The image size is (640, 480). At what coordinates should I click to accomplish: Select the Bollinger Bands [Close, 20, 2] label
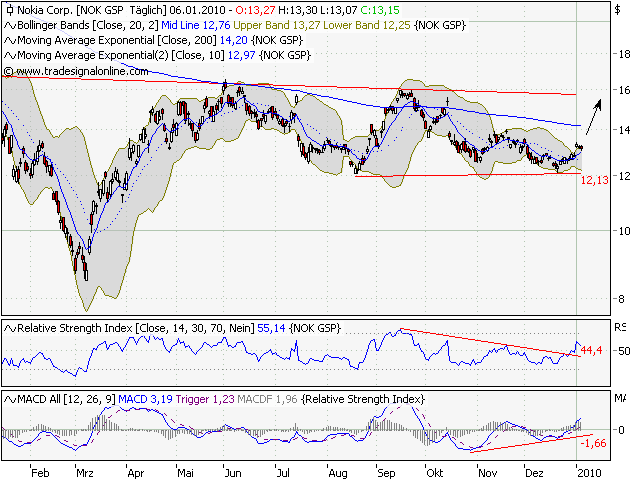(88, 25)
